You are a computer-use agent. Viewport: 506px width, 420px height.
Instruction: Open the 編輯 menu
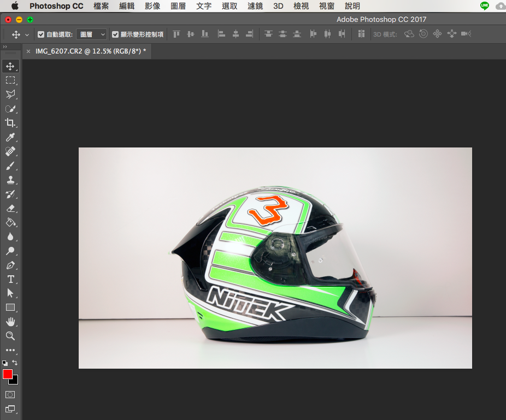[127, 6]
